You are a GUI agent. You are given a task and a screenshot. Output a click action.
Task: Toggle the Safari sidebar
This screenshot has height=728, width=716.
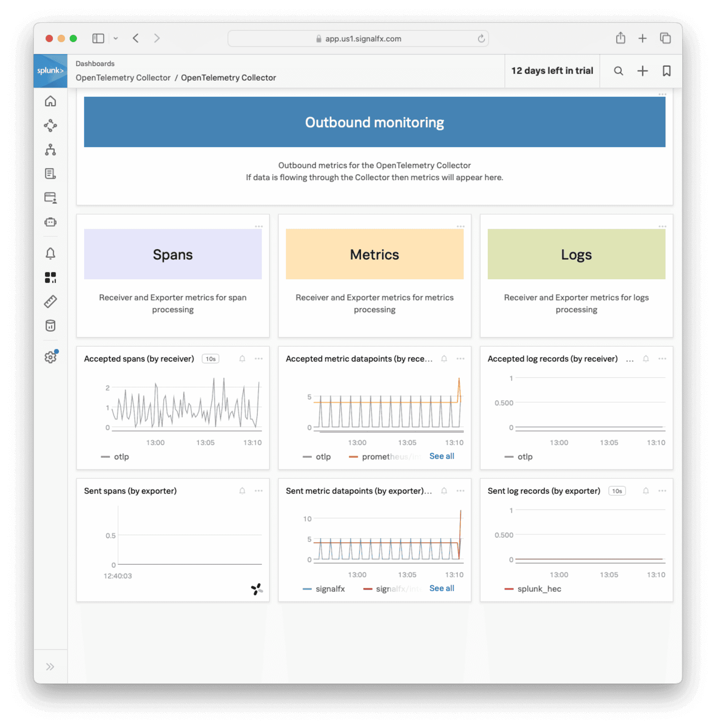[x=98, y=38]
